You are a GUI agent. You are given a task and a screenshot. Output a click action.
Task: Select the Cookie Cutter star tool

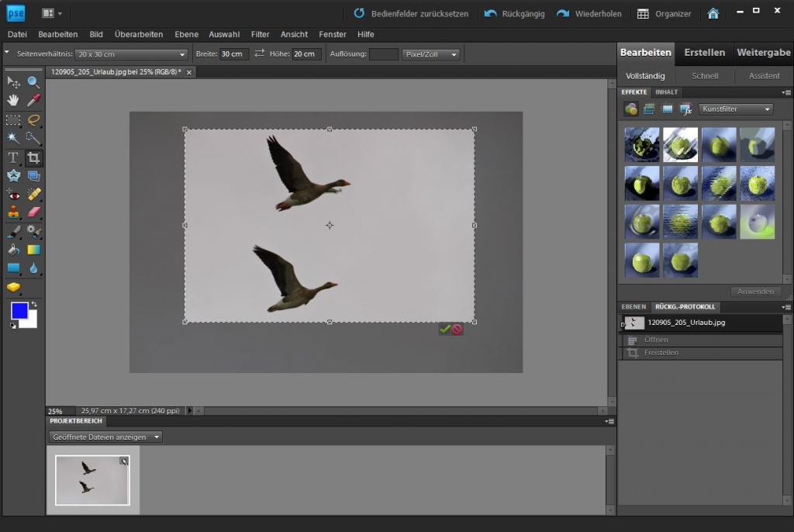pos(13,176)
